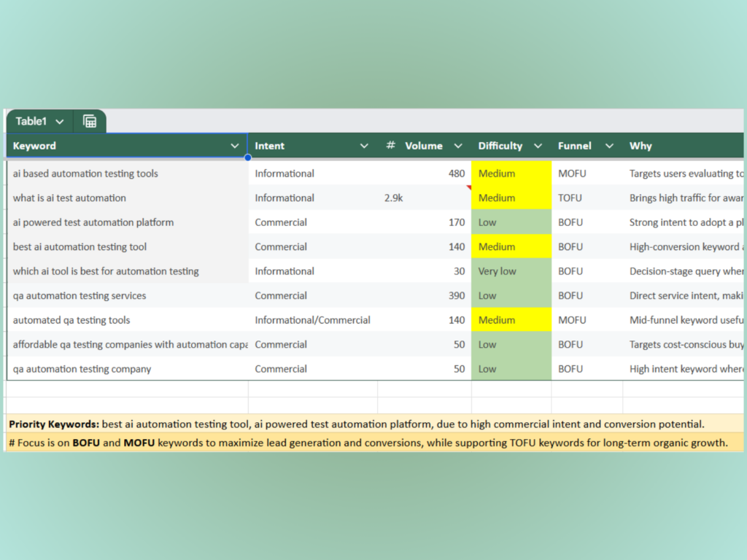The height and width of the screenshot is (560, 747).
Task: Click the volume cell '480'
Action: [x=425, y=174]
